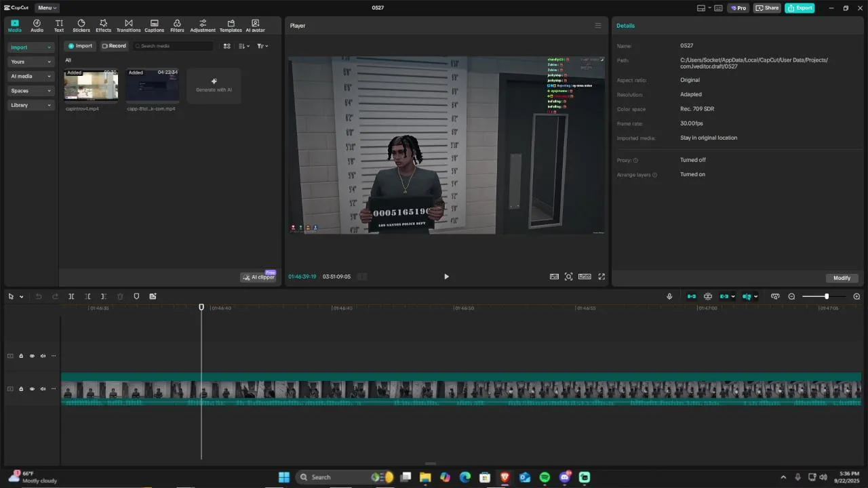The height and width of the screenshot is (488, 868).
Task: Click the Modify button in Details
Action: point(842,278)
